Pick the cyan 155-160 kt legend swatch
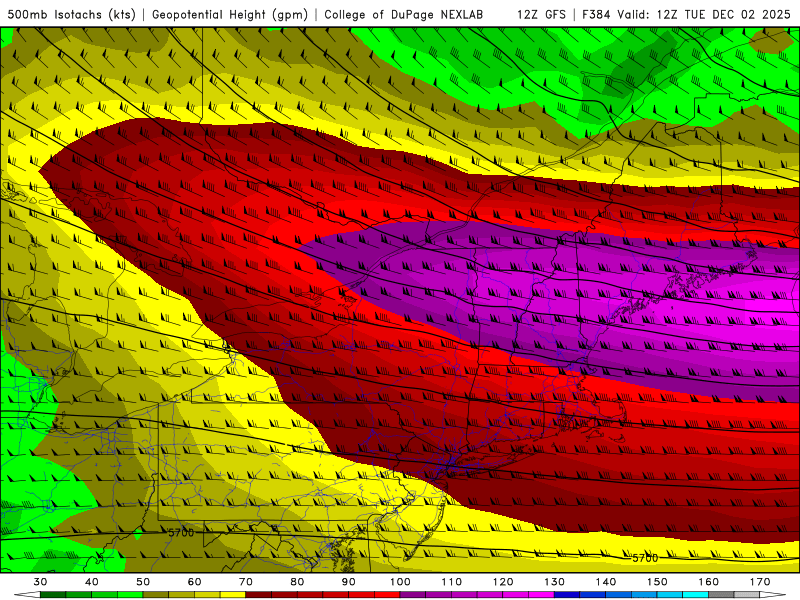Viewport: 800px width, 600px height. pos(696,595)
